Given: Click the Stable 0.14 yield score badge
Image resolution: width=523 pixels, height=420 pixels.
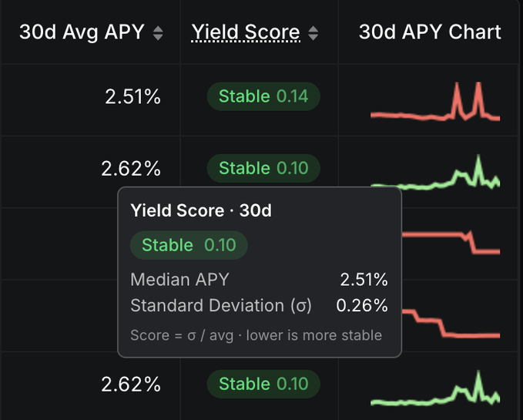Looking at the screenshot, I should pos(263,96).
